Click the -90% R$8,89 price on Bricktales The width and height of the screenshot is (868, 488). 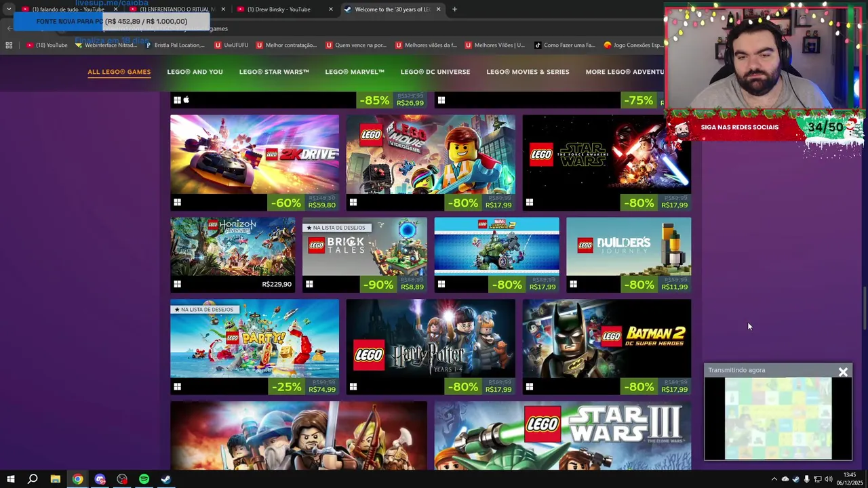point(393,284)
